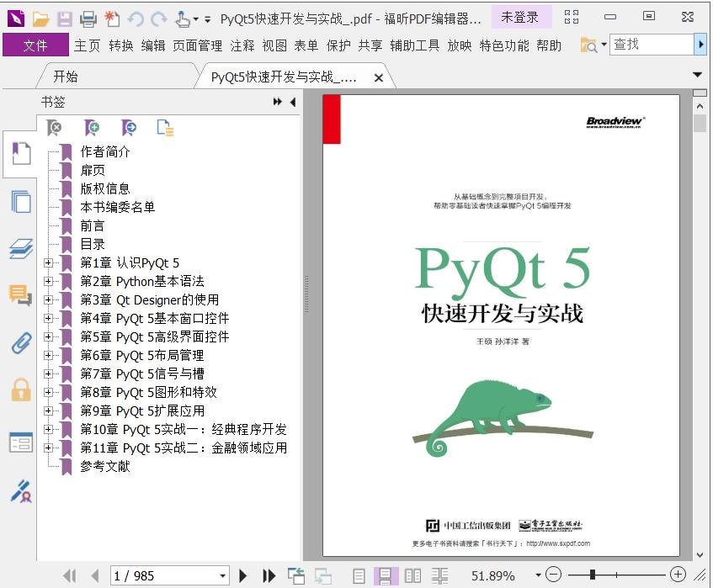Open the 保护 ribbon tab
This screenshot has width=713, height=588.
tap(338, 45)
